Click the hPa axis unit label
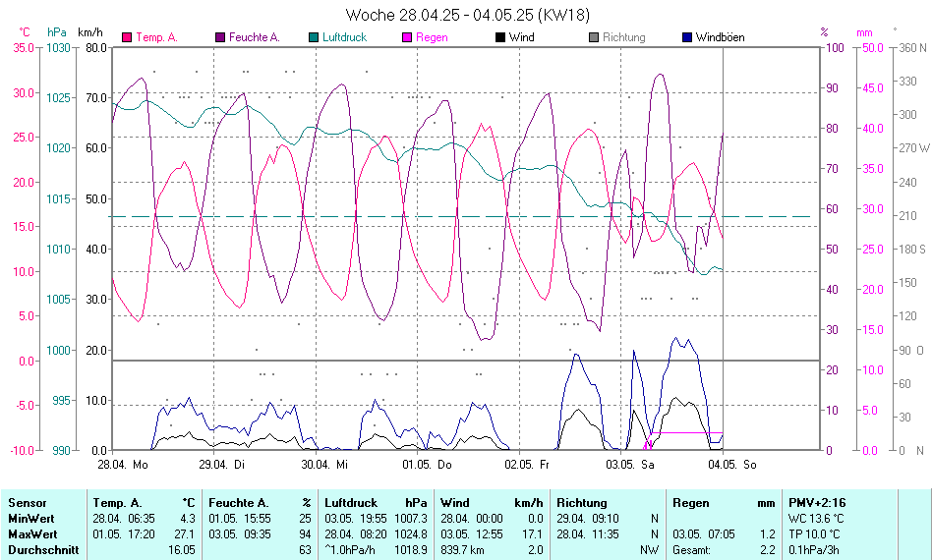 [57, 32]
